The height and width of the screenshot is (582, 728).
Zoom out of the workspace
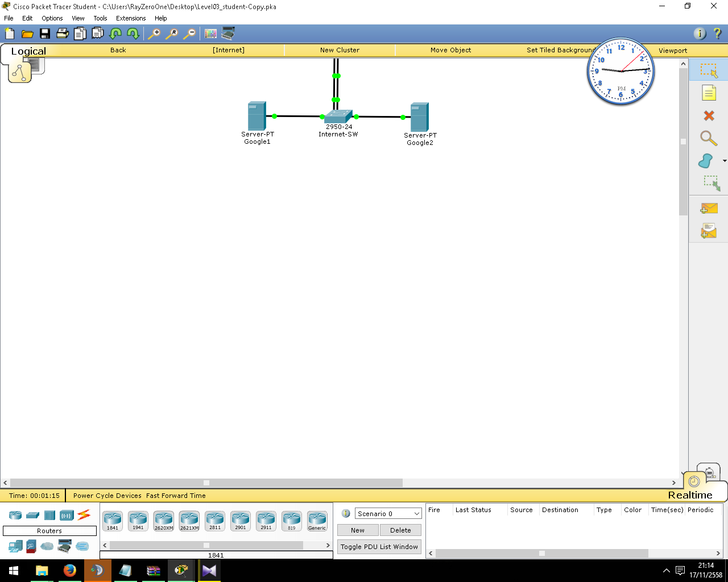coord(189,34)
